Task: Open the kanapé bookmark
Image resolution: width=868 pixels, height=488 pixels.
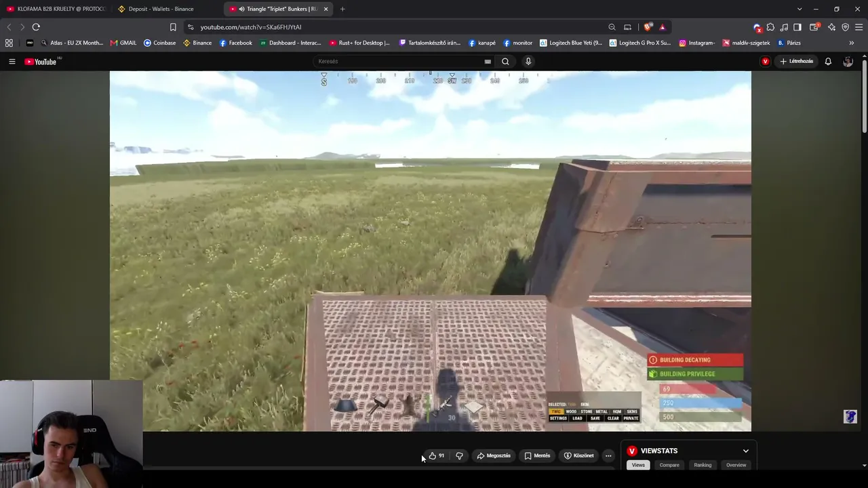Action: 482,43
